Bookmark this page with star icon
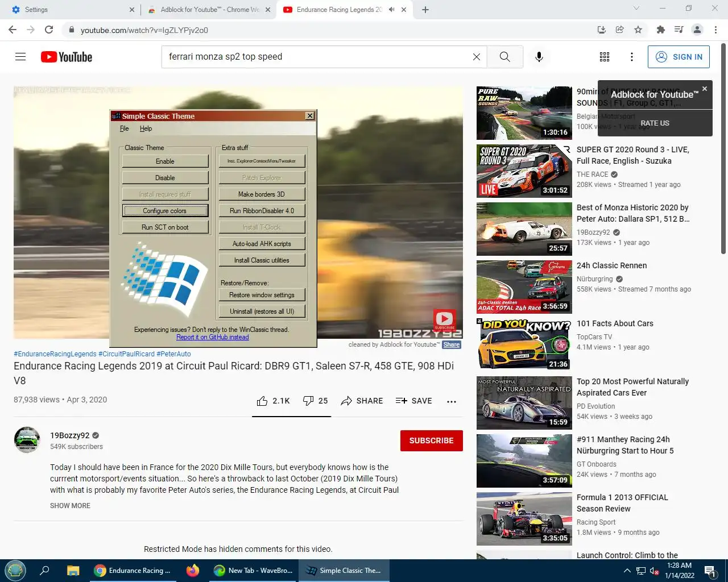Screen dimensions: 728x582 [x=638, y=30]
